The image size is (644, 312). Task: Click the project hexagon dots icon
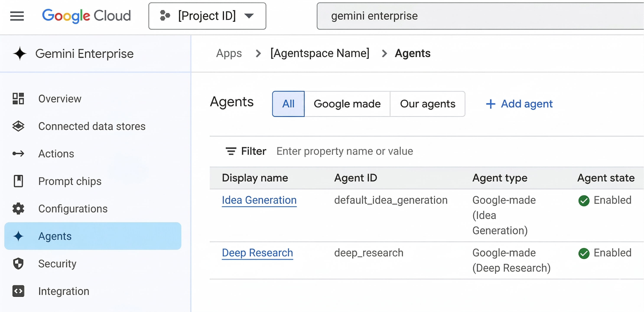165,16
